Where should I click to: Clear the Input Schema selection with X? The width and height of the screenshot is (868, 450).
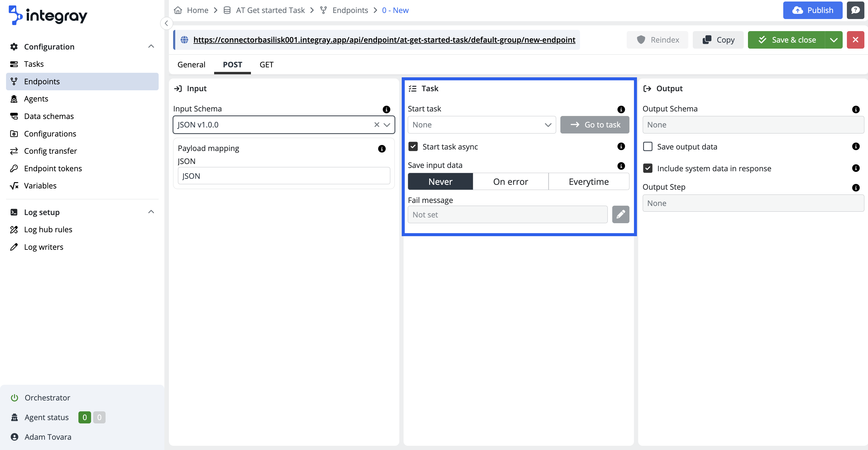[x=376, y=125]
